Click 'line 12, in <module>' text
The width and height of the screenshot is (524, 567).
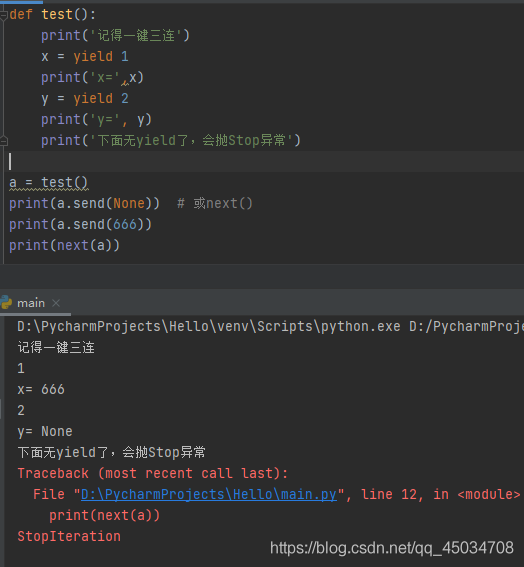pos(441,494)
